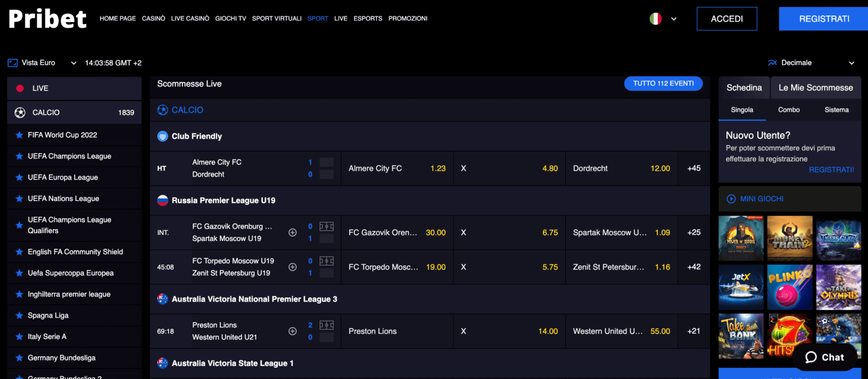Screen dimensions: 868x379
Task: Click the Italian flag language icon
Action: [656, 19]
